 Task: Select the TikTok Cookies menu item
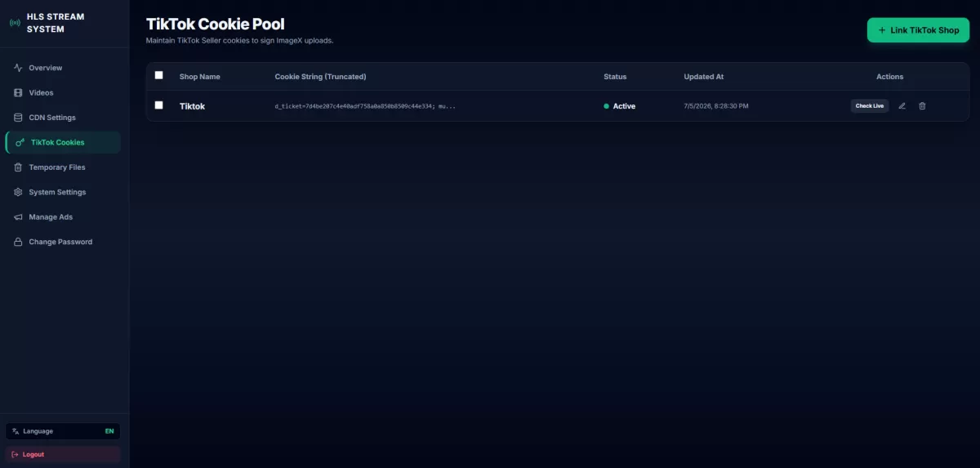click(x=63, y=142)
